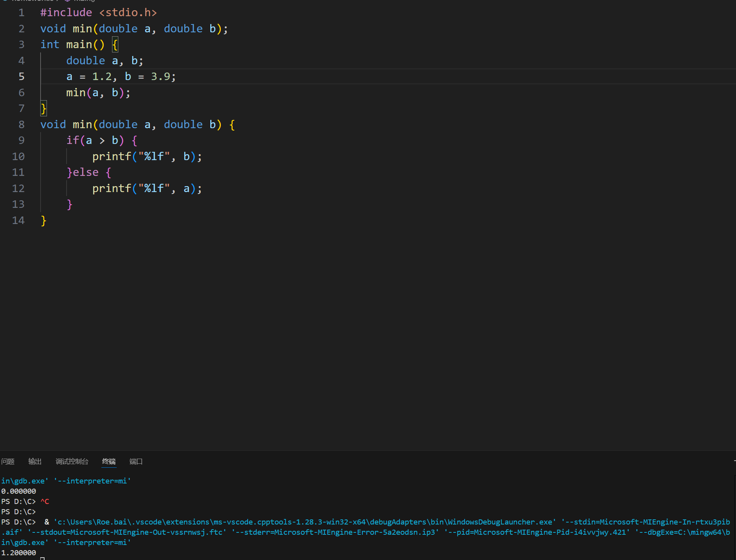This screenshot has height=560, width=736.
Task: Click the terminal cursor after 1.200000
Action: 42,558
